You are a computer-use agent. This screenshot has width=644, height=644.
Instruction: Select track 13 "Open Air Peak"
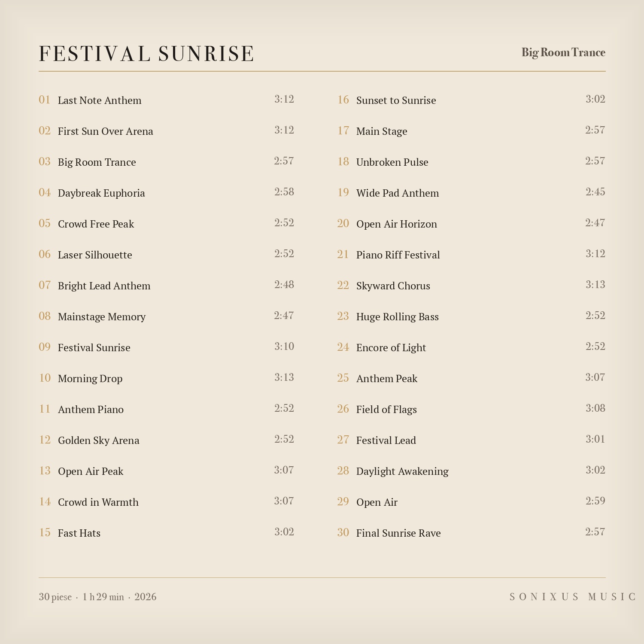[x=167, y=471]
